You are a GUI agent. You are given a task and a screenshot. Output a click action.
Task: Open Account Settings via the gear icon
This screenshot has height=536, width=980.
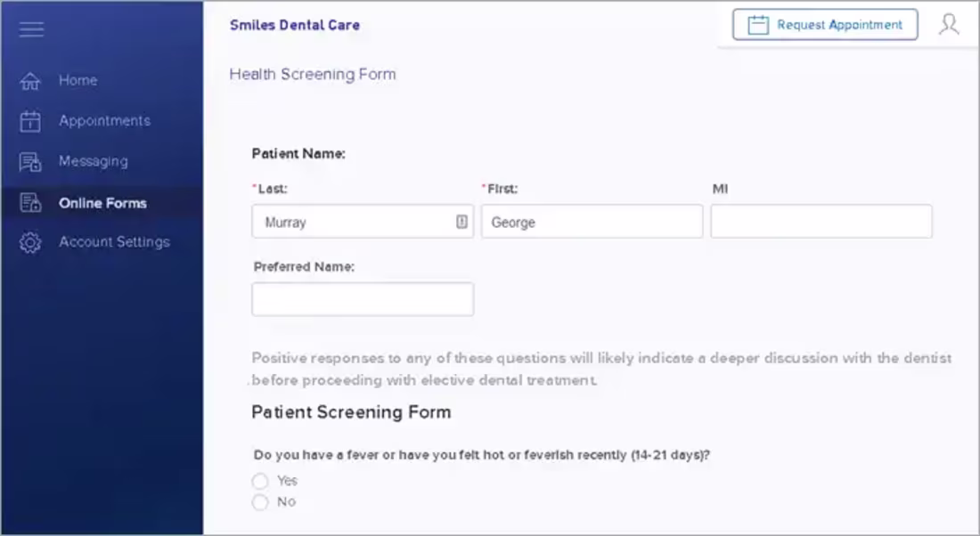point(31,241)
